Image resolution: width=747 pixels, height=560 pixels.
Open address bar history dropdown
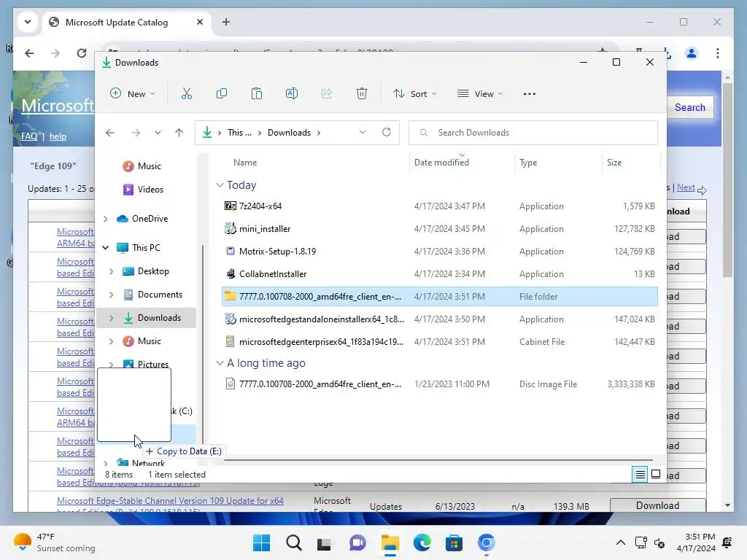[x=363, y=133]
